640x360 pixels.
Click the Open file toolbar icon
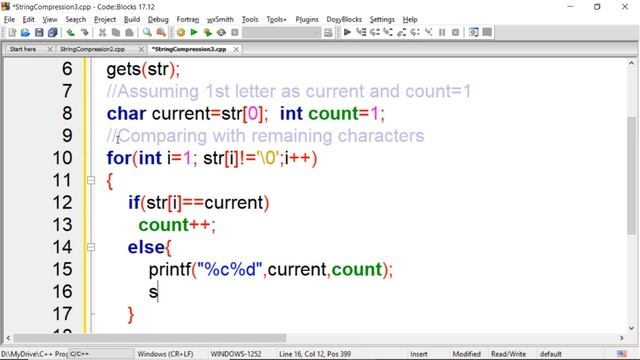(x=25, y=32)
